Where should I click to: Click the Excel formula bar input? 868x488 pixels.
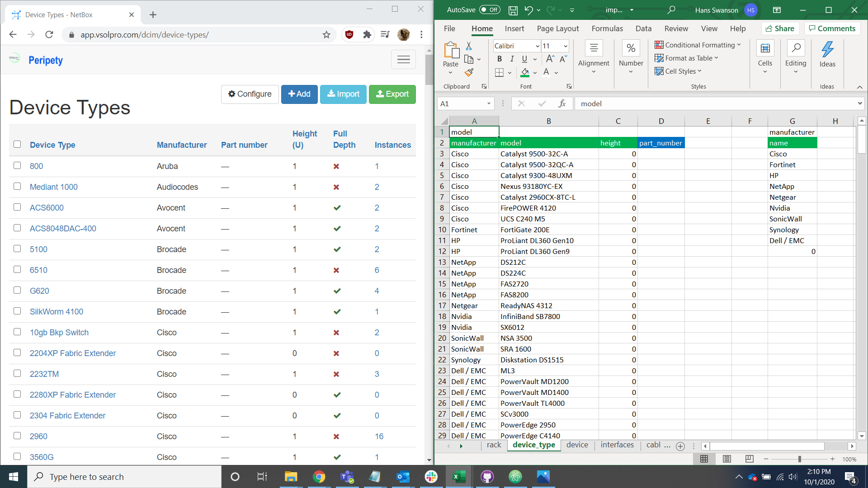click(x=715, y=104)
